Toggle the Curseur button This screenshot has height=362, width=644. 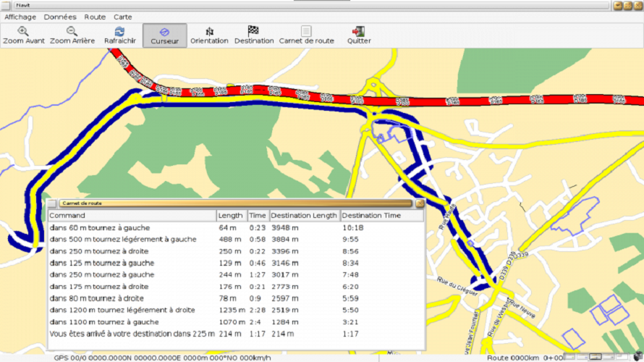[x=164, y=32]
